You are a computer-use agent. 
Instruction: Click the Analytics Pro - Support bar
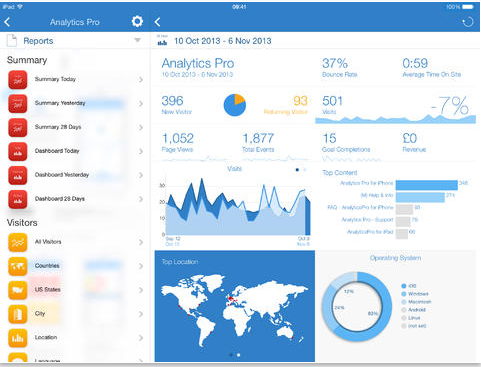coord(403,222)
